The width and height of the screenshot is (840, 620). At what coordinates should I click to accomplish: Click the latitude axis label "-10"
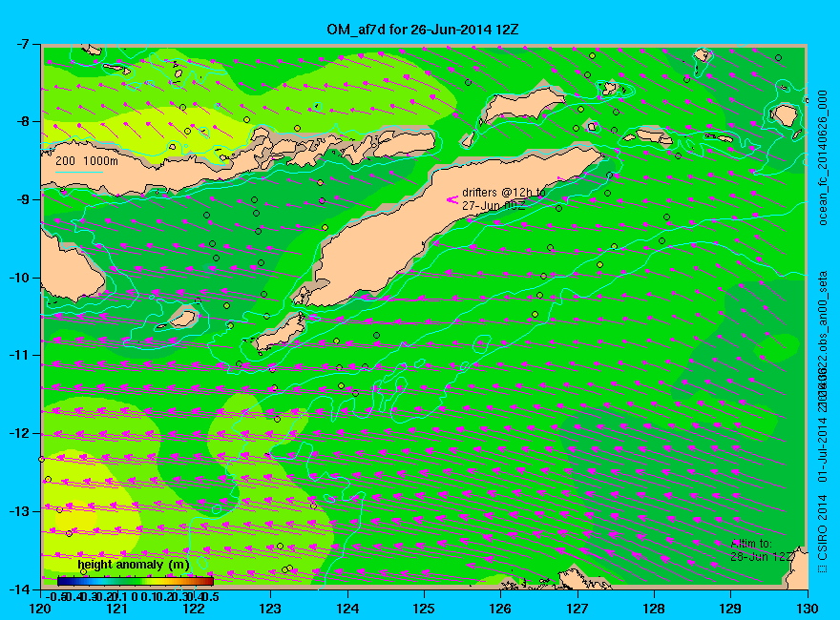18,278
